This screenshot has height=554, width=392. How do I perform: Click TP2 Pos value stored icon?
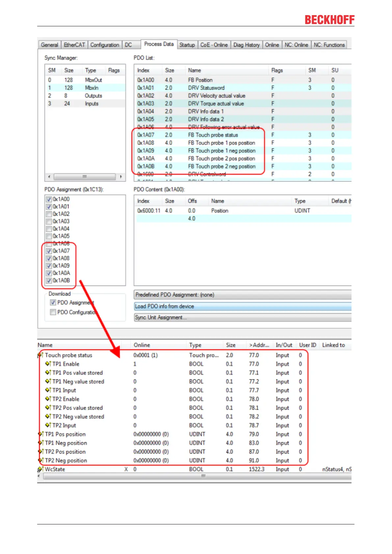tap(48, 408)
